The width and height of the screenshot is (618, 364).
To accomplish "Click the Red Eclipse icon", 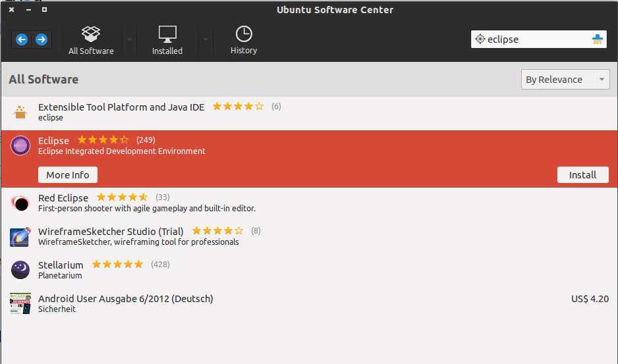I will (x=20, y=203).
